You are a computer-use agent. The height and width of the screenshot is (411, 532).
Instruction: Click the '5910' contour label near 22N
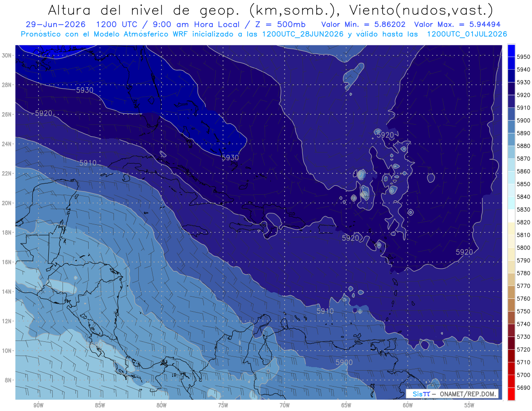(x=88, y=163)
